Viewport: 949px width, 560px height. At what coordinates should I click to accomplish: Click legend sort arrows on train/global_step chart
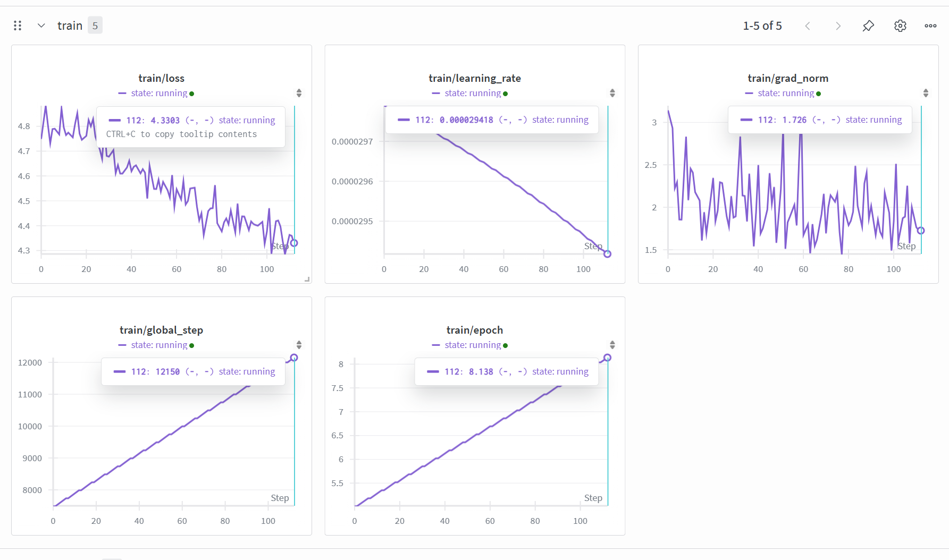299,345
